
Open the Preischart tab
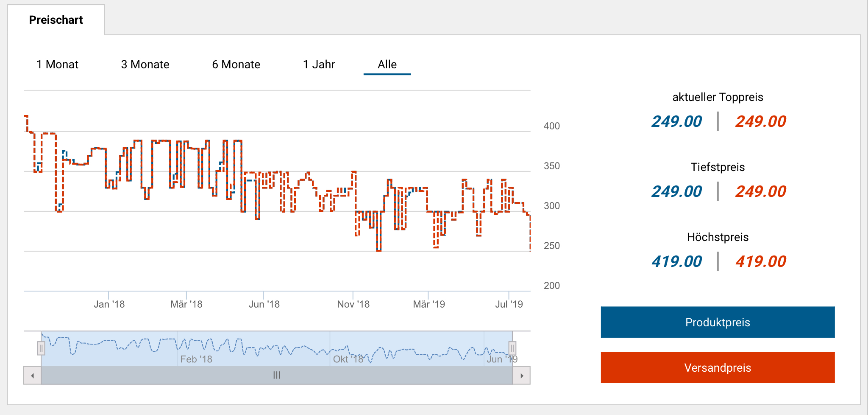click(x=56, y=20)
